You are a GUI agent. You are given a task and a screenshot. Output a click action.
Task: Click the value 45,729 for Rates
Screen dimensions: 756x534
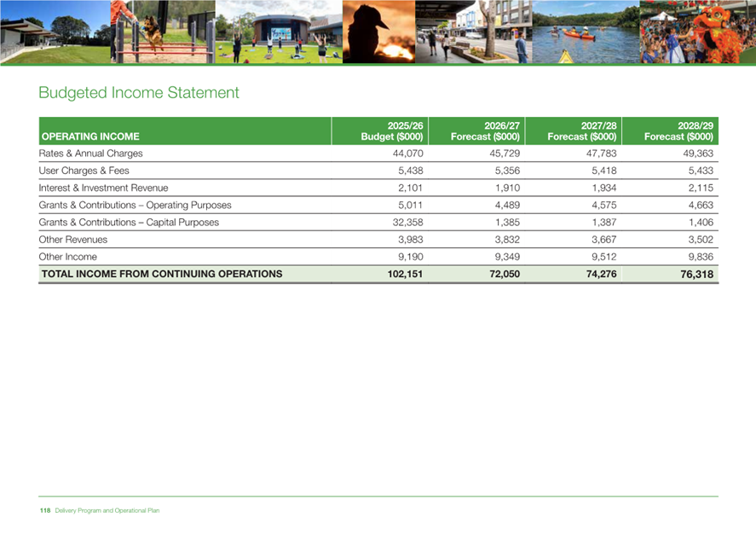click(505, 154)
